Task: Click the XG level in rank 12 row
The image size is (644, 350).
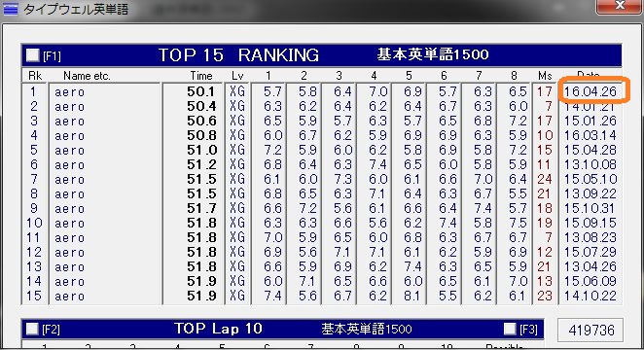Action: (237, 252)
